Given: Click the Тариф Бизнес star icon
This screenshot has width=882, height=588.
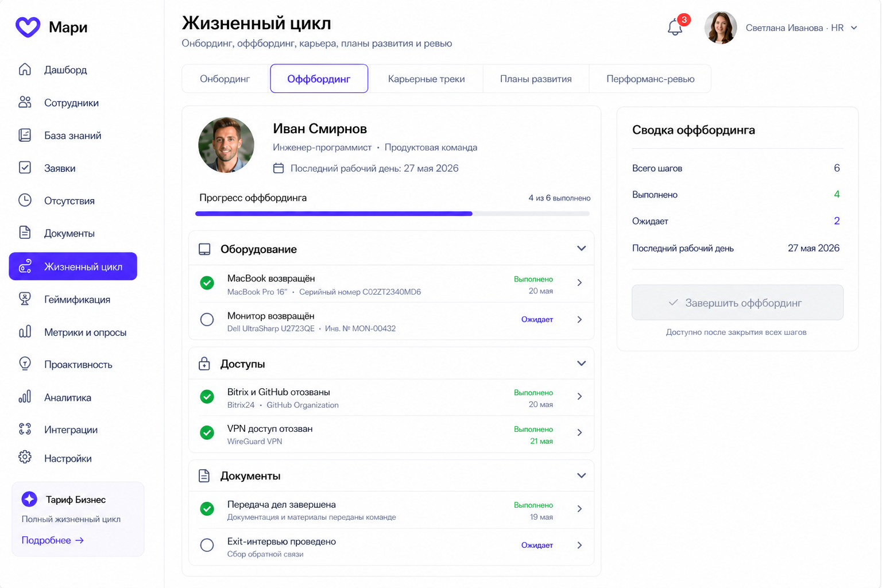Looking at the screenshot, I should tap(29, 499).
